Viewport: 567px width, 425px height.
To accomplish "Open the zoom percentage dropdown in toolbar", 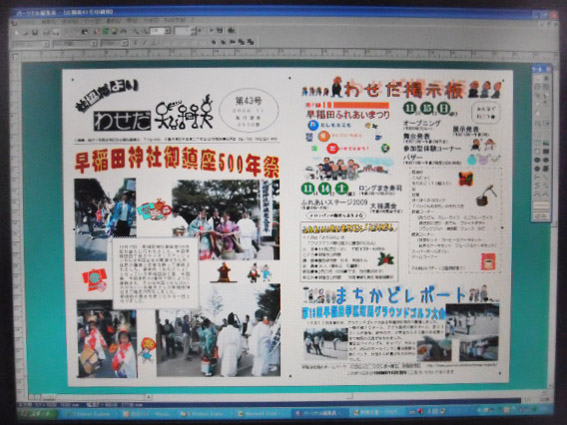I will coord(168,31).
